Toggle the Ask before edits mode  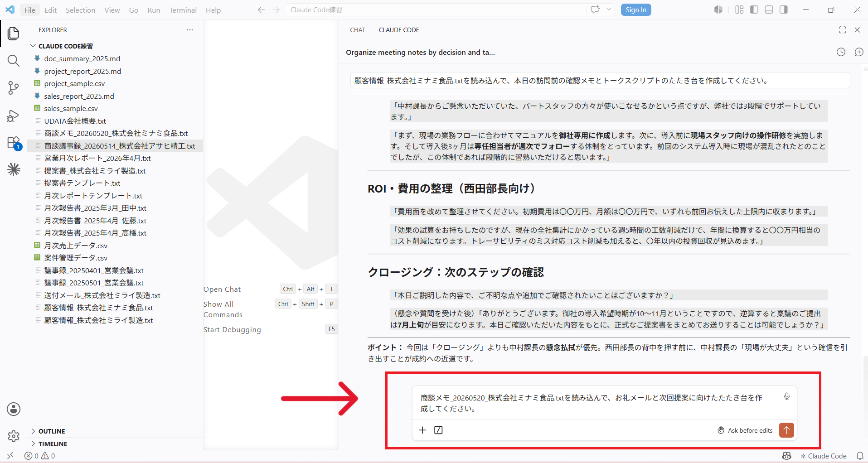pyautogui.click(x=745, y=430)
